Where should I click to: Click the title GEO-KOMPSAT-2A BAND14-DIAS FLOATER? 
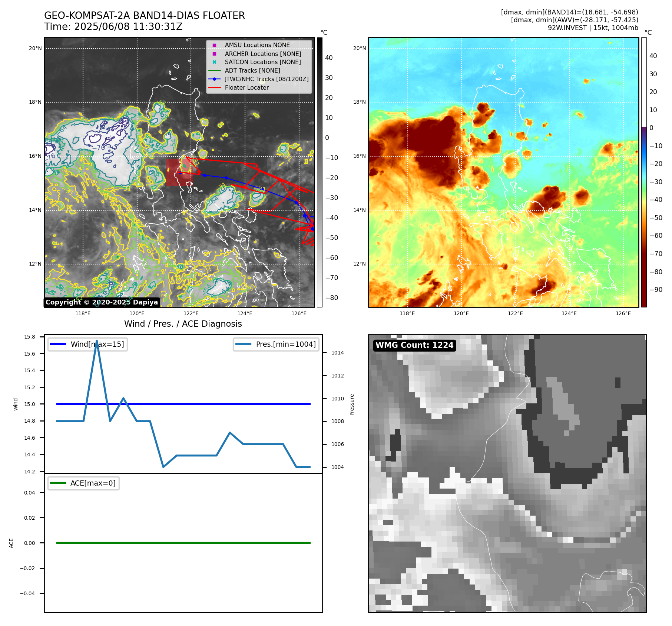145,16
